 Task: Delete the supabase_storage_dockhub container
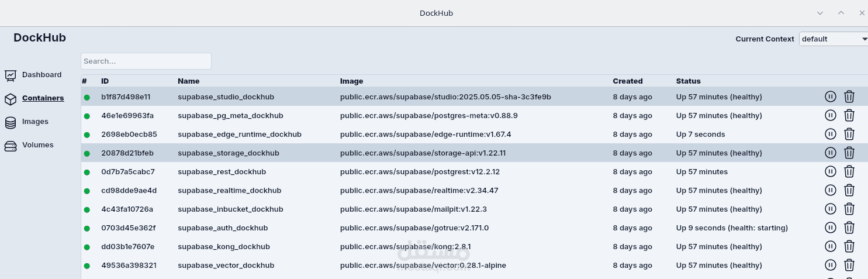(x=849, y=153)
